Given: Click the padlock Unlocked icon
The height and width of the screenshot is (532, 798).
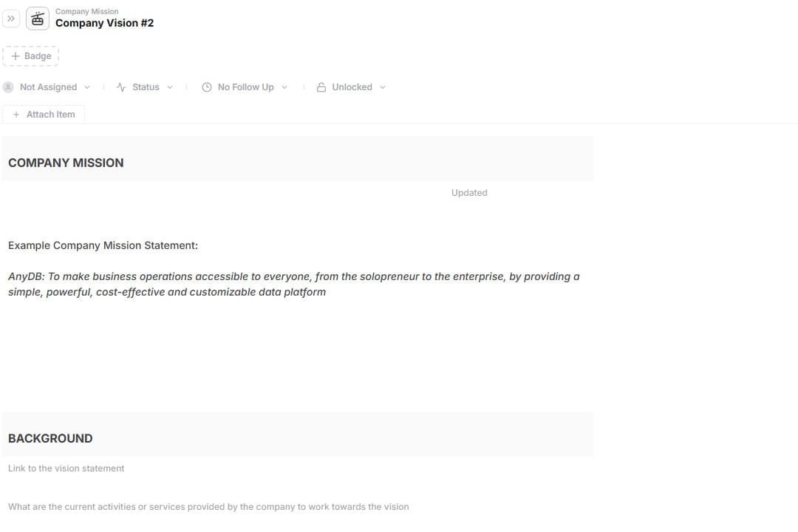Looking at the screenshot, I should (321, 87).
